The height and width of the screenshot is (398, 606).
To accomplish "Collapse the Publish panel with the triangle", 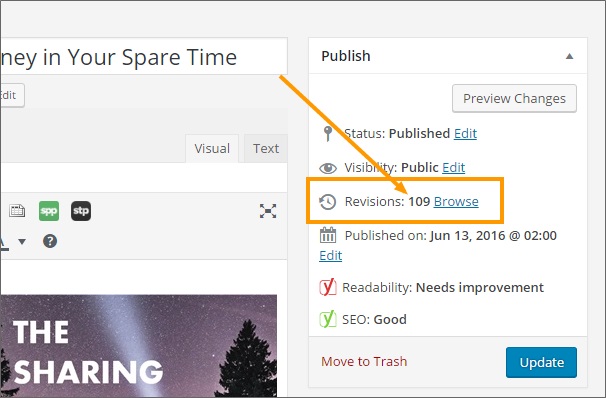I will (569, 56).
